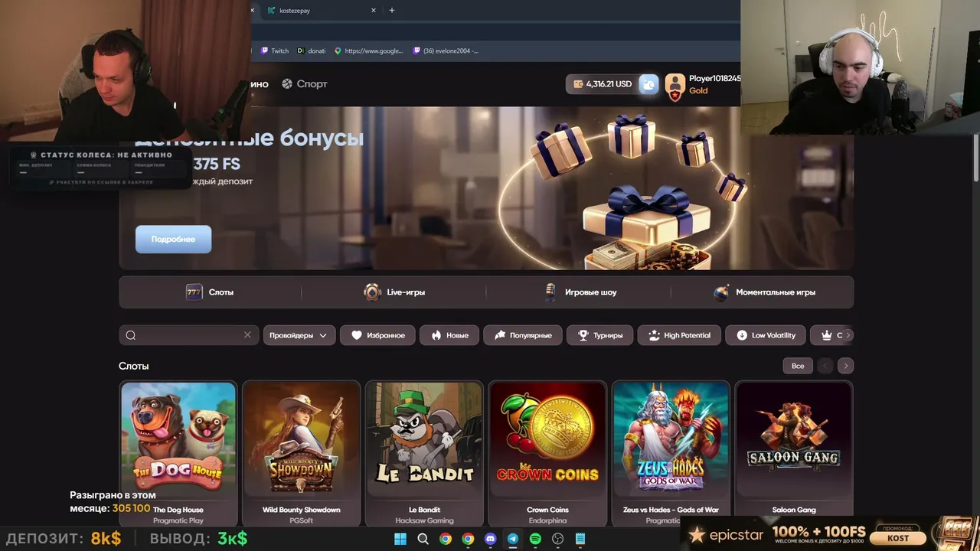This screenshot has width=980, height=551.
Task: Click the Игровые шоу microphone icon
Action: pos(550,292)
